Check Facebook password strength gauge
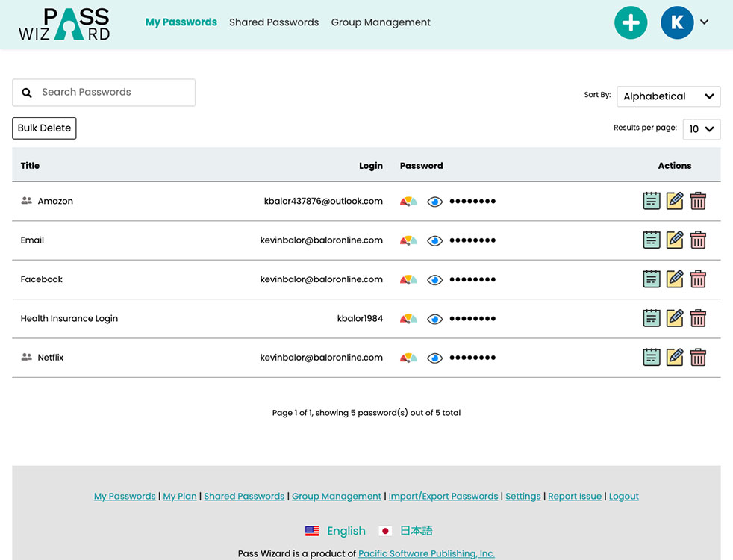 (x=408, y=279)
